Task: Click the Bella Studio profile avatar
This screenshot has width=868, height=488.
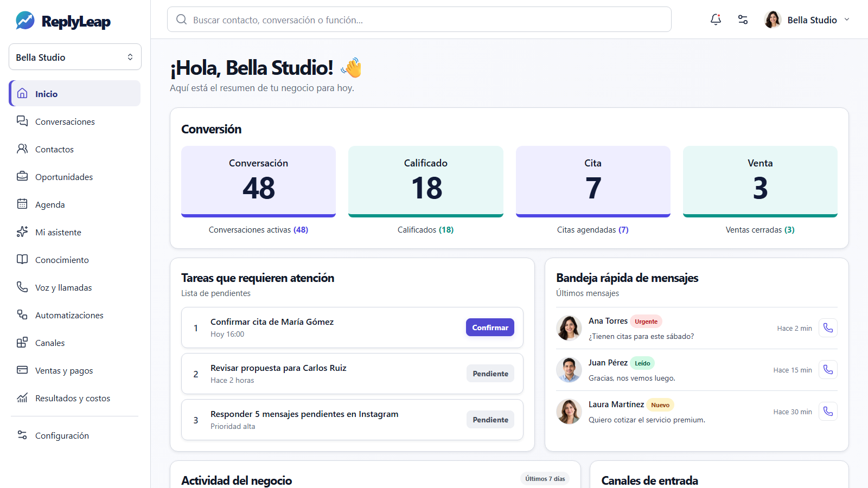Action: tap(773, 20)
